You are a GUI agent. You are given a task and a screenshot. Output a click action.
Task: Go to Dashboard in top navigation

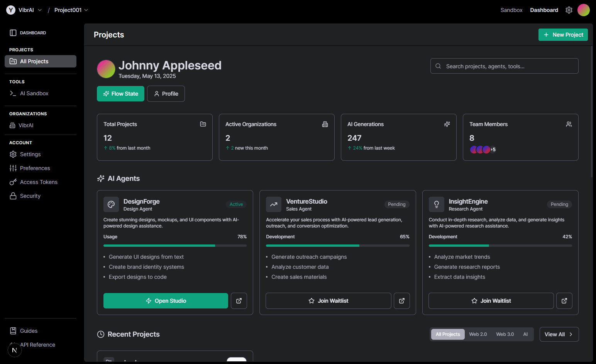[x=544, y=10]
